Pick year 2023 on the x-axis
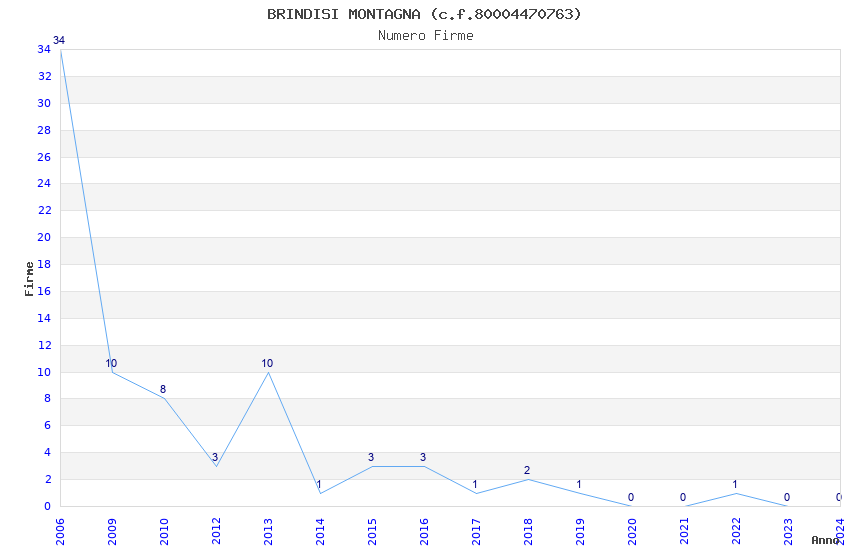850x550 pixels. click(x=789, y=532)
